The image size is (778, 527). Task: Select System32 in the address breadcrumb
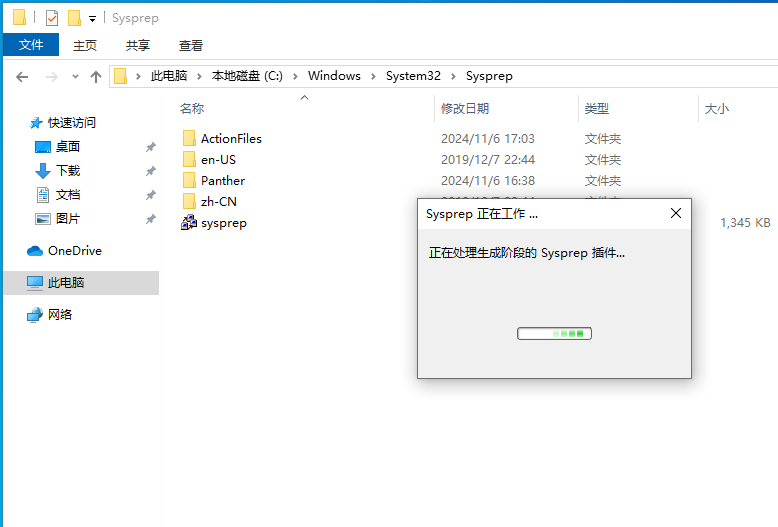413,76
